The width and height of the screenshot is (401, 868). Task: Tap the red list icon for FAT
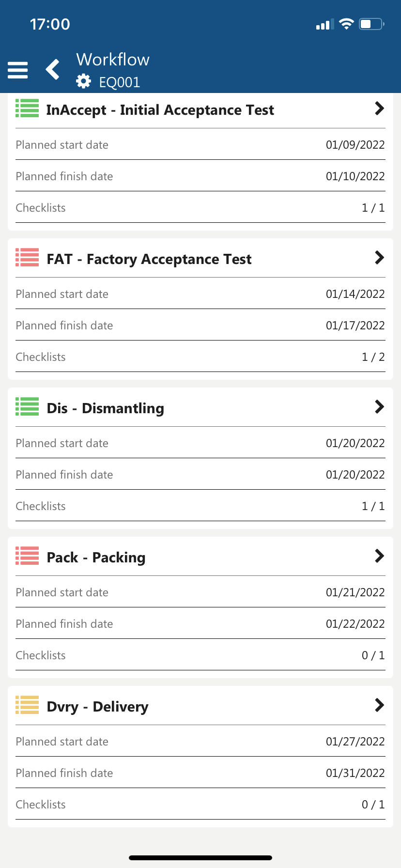tap(27, 258)
